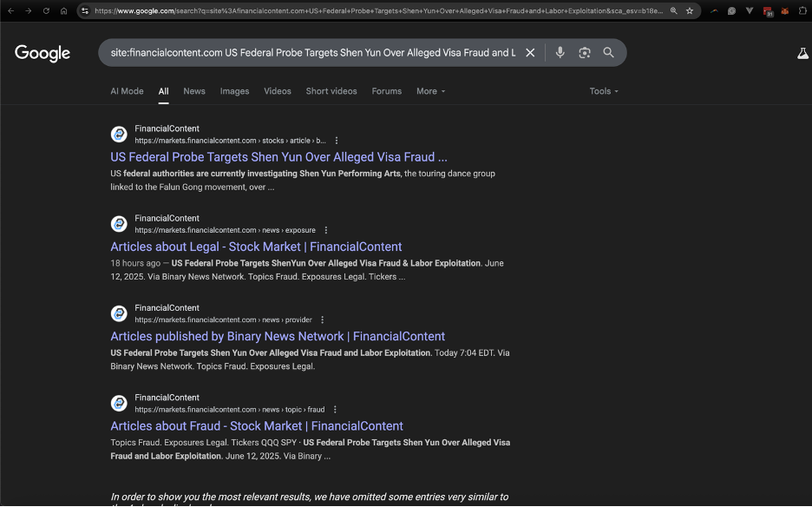Image resolution: width=812 pixels, height=507 pixels.
Task: Click FinancialContent site name of first result
Action: click(x=167, y=128)
